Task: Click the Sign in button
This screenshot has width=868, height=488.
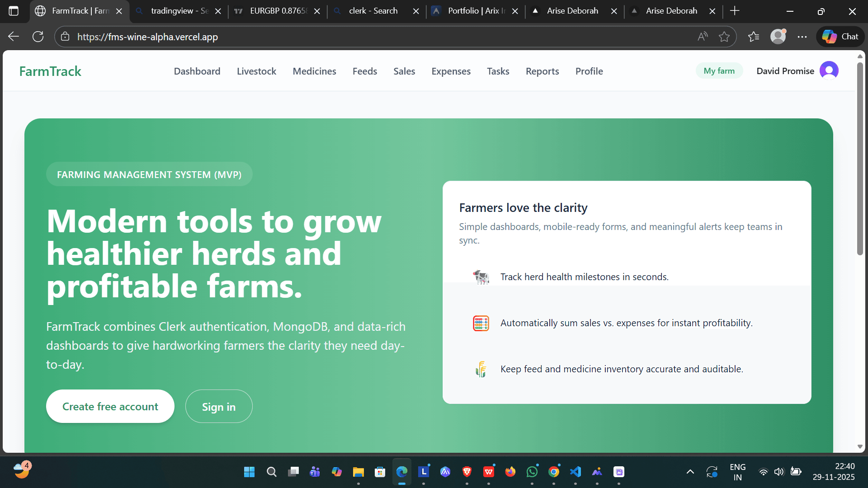Action: tap(219, 407)
